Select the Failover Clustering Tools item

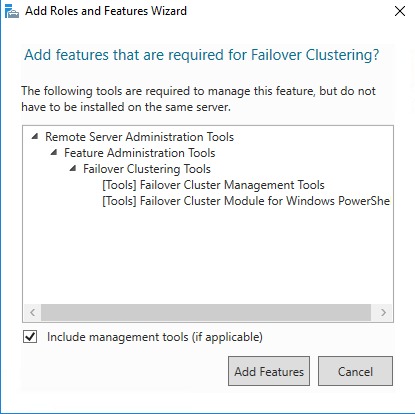pos(147,169)
